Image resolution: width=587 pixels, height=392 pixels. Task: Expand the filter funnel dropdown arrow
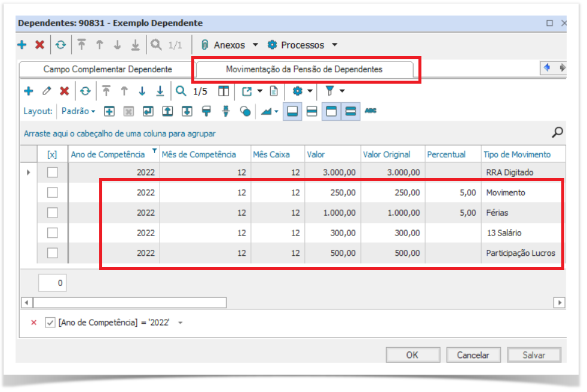click(x=342, y=91)
